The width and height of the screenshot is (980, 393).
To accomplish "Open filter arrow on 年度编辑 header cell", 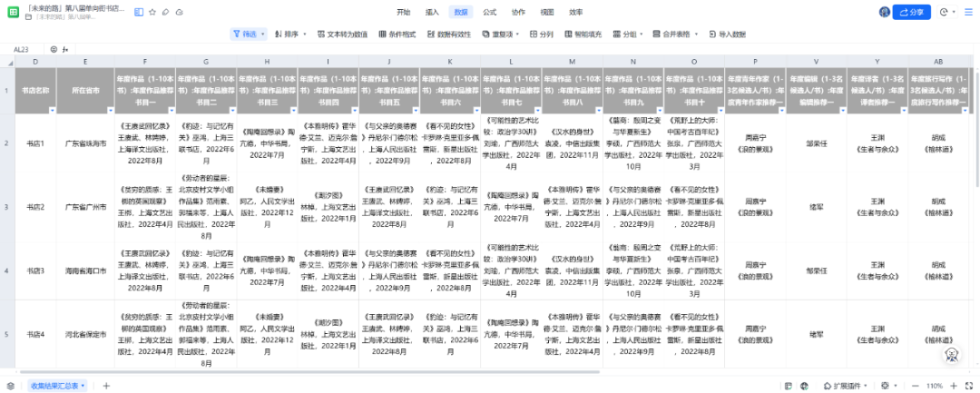I will tap(842, 110).
